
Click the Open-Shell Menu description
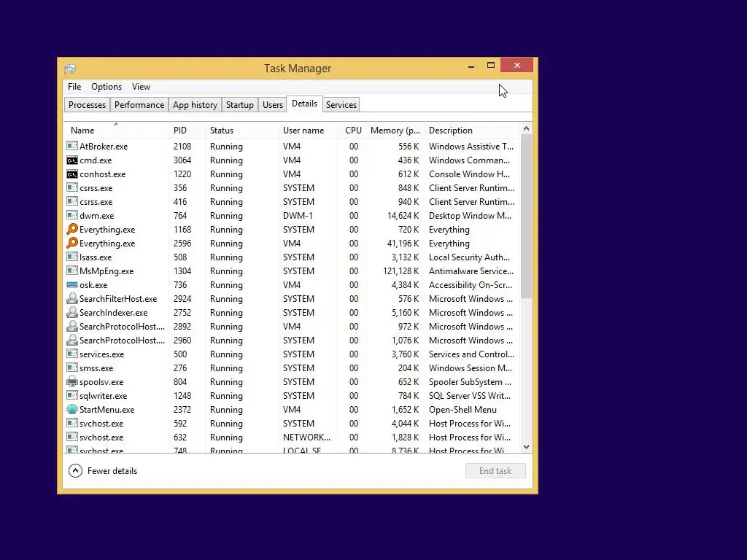(462, 410)
